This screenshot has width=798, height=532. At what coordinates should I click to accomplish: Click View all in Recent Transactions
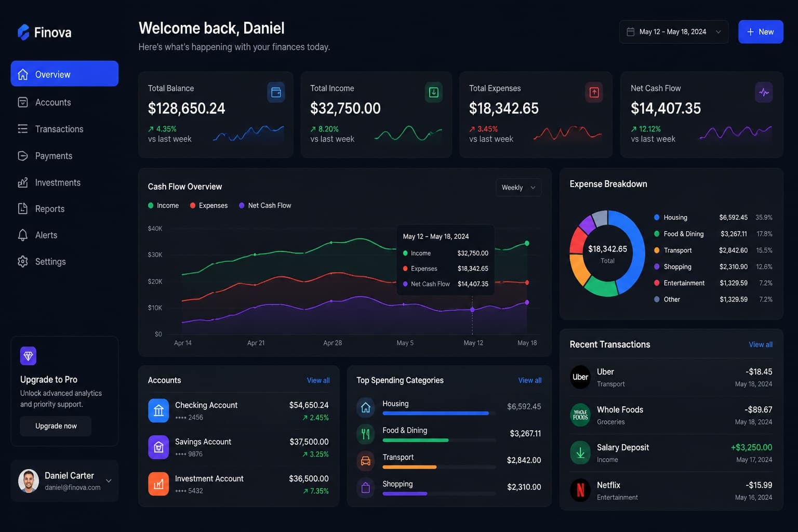761,344
